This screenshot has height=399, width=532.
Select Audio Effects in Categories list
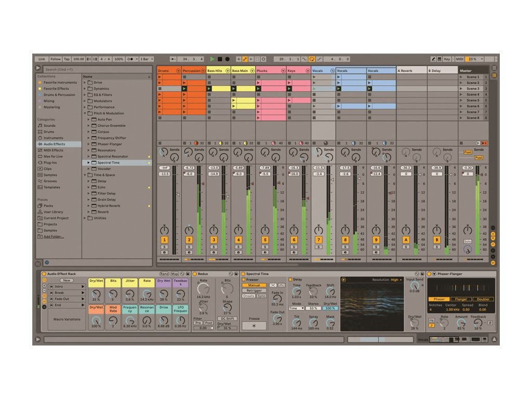point(54,144)
